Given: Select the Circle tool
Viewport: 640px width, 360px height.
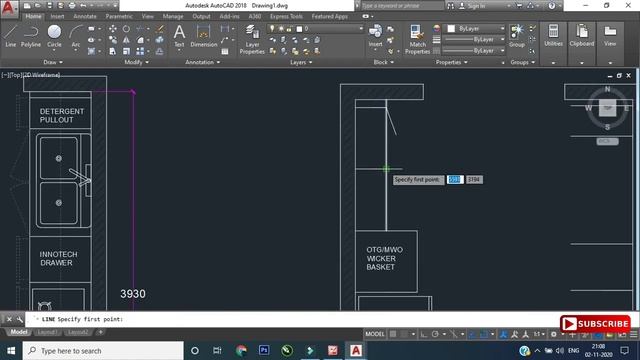Looking at the screenshot, I should coord(54,36).
